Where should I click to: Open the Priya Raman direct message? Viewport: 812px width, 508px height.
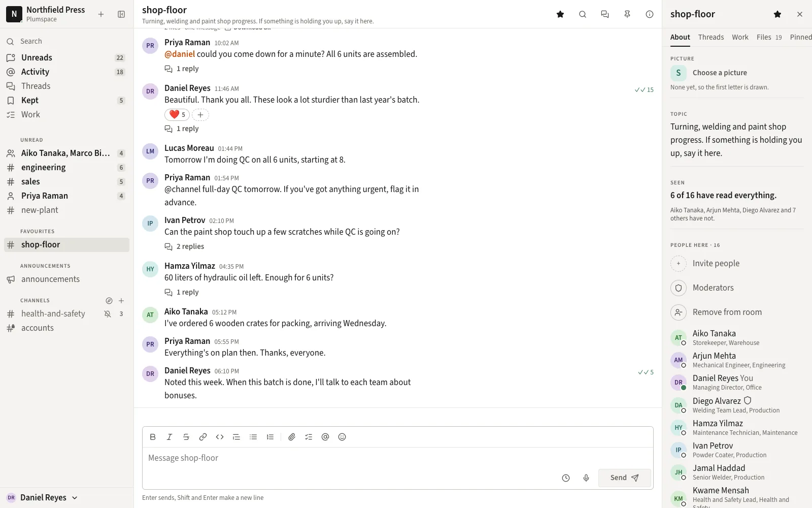pos(66,196)
